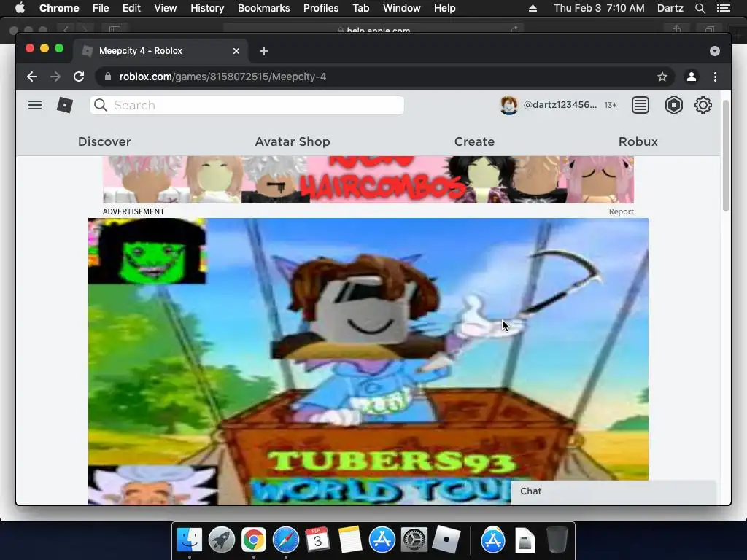Open the Create page
This screenshot has width=747, height=560.
click(474, 141)
